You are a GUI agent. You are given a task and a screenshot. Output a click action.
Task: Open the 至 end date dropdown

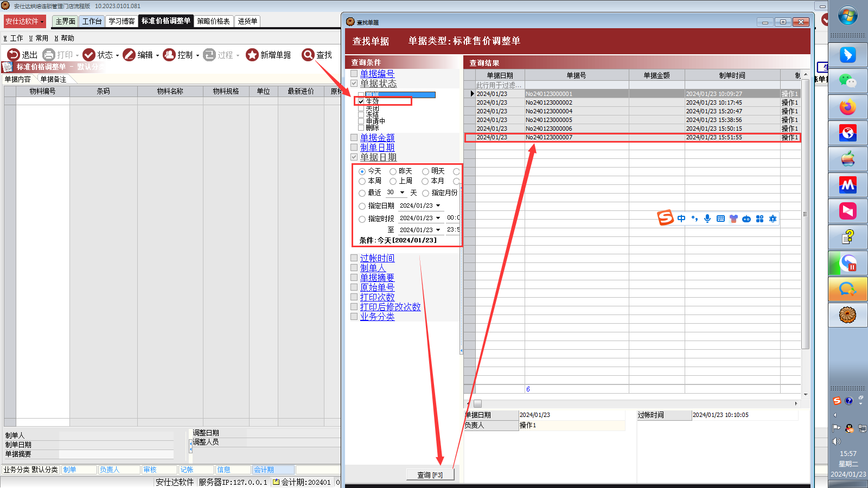point(438,230)
